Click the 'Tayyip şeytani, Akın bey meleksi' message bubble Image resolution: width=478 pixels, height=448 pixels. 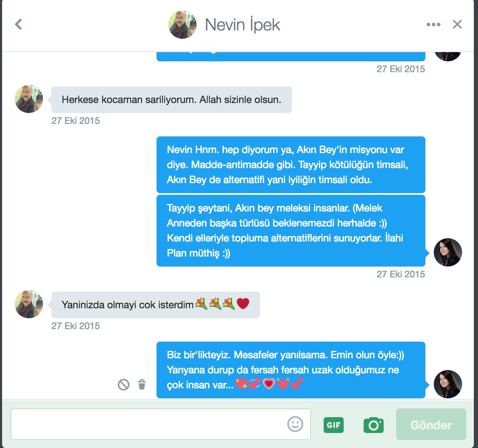point(291,231)
